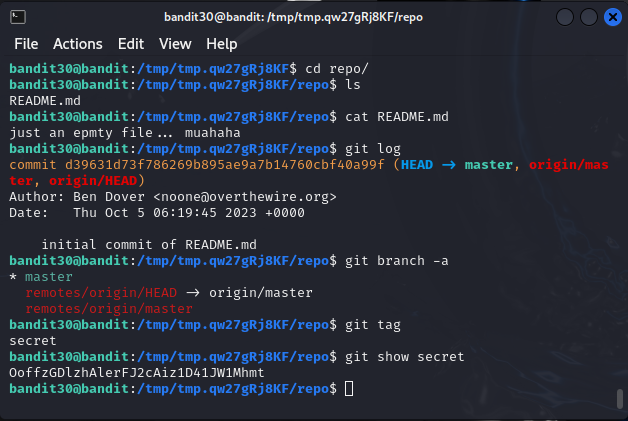The image size is (628, 421).
Task: Open the View menu
Action: 175,44
